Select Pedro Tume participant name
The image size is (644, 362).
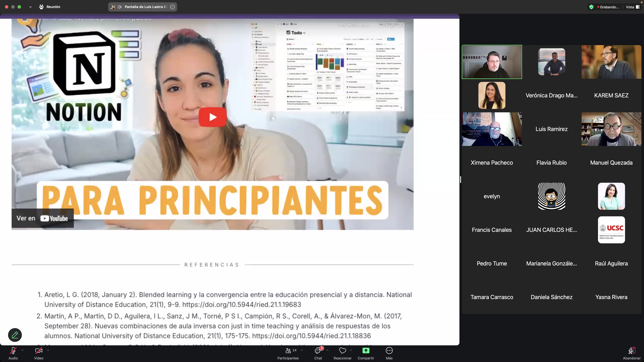click(x=492, y=264)
